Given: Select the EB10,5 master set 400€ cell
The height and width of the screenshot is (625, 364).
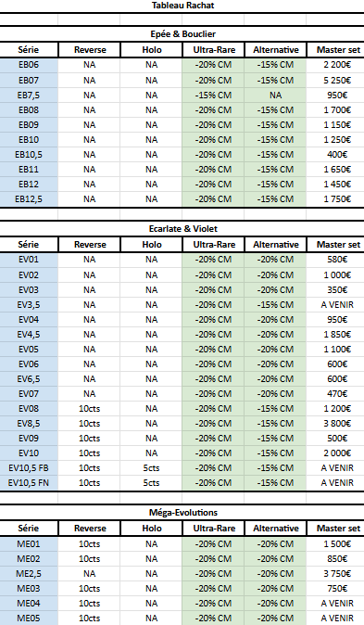Looking at the screenshot, I should coord(337,154).
